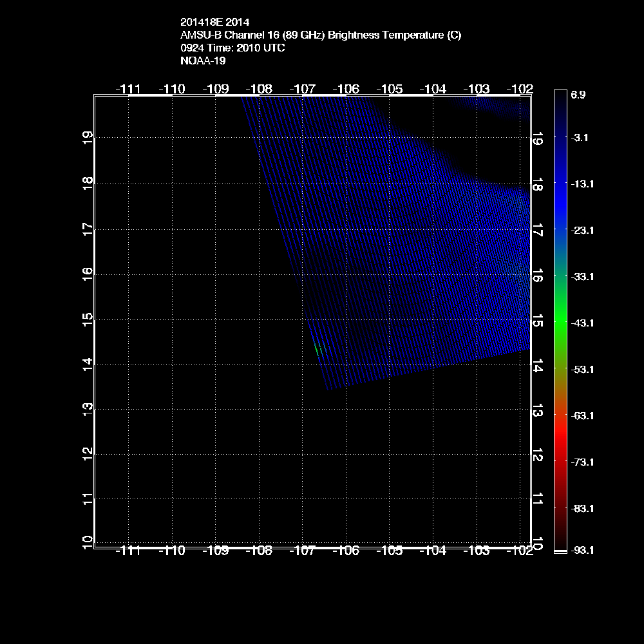Click the 16 latitude label on right axis

(538, 276)
